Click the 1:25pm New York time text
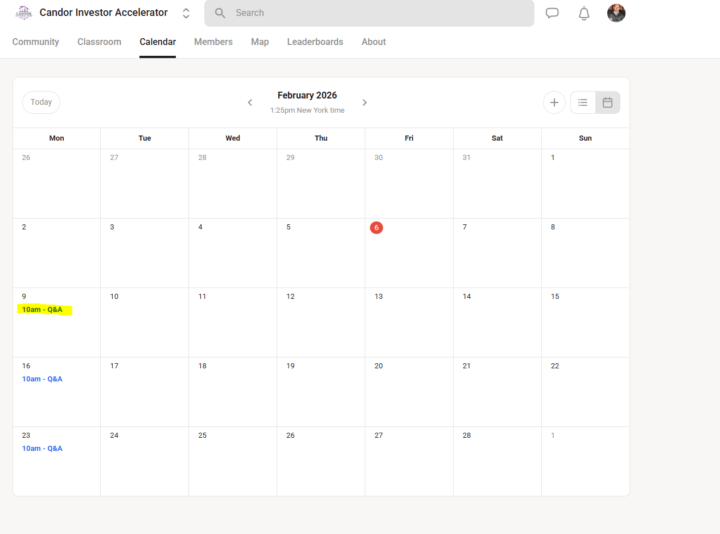The image size is (720, 534). coord(307,110)
